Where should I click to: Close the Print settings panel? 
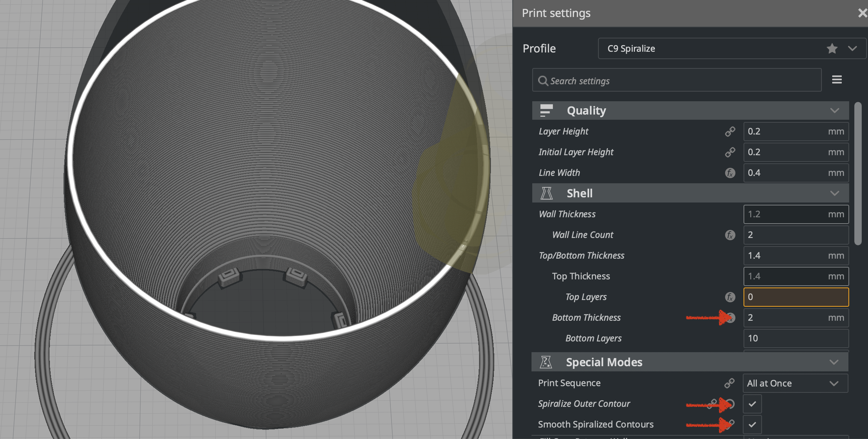(862, 13)
